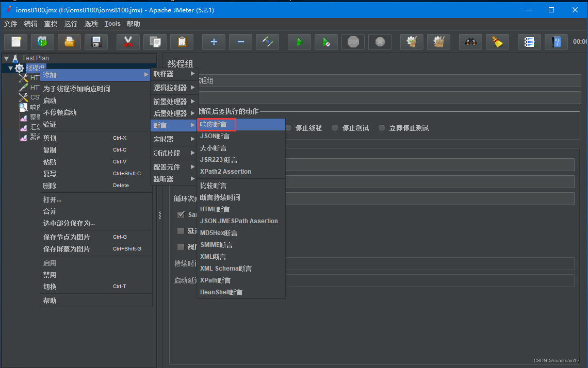Click the Cut scissors icon
This screenshot has width=588, height=368.
[x=128, y=42]
